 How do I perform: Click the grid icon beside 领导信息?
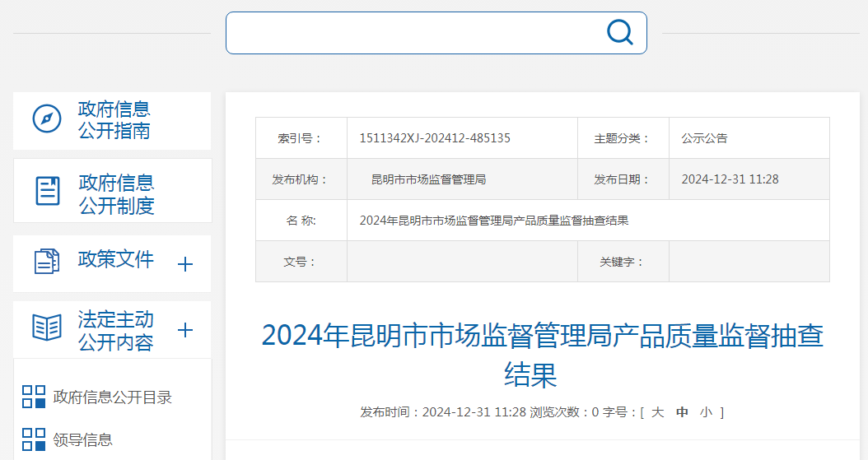(x=34, y=439)
